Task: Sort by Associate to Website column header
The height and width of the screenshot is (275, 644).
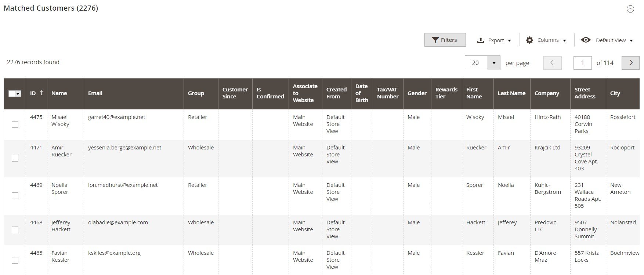Action: coord(305,93)
